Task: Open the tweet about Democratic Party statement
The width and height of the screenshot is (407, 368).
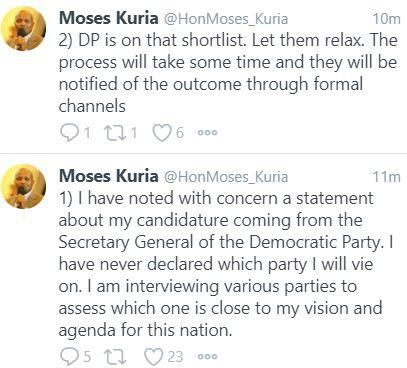Action: pyautogui.click(x=226, y=264)
